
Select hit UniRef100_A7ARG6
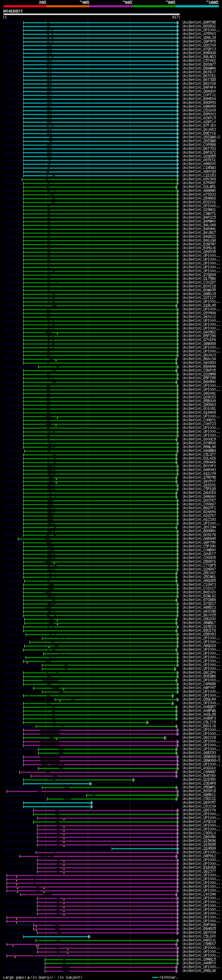(x=199, y=443)
